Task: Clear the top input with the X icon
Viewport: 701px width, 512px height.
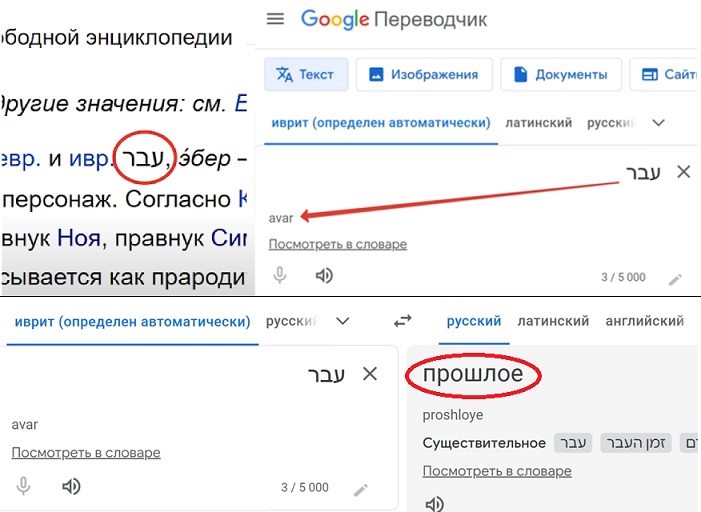Action: click(x=684, y=172)
